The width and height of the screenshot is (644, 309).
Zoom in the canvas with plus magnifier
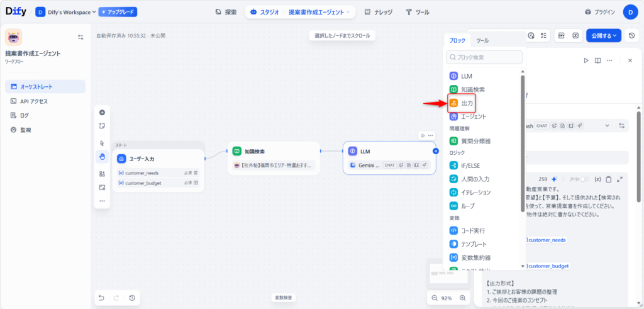point(463,298)
